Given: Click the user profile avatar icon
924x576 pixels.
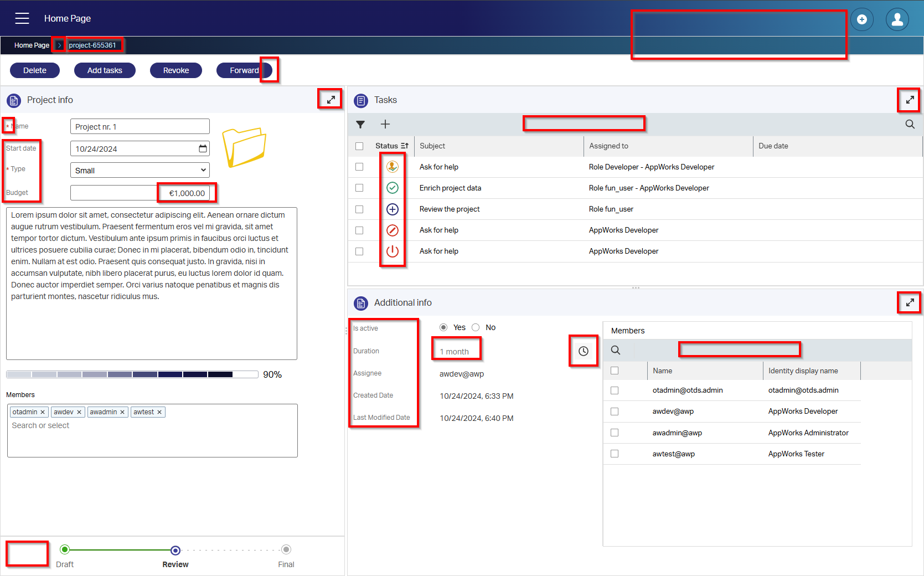Looking at the screenshot, I should tap(897, 19).
